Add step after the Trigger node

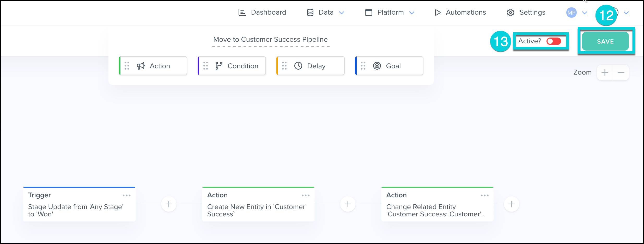[169, 204]
